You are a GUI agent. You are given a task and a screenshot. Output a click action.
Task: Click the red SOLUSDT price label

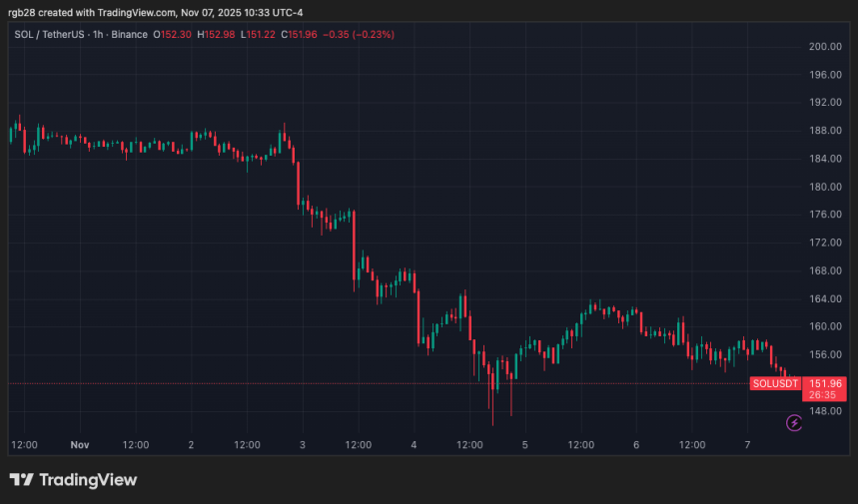pos(775,384)
